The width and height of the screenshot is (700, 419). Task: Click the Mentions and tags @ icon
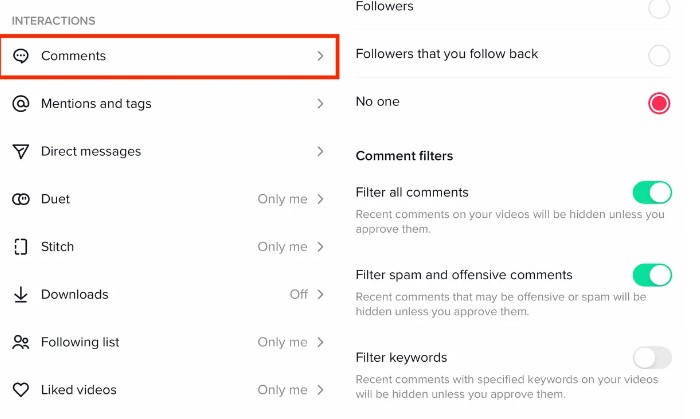tap(21, 104)
